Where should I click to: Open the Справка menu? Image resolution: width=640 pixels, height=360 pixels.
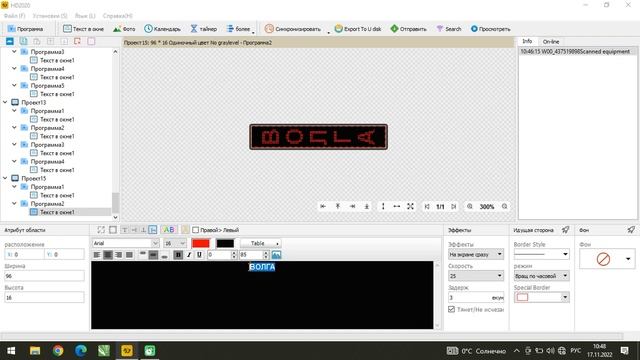pyautogui.click(x=118, y=16)
